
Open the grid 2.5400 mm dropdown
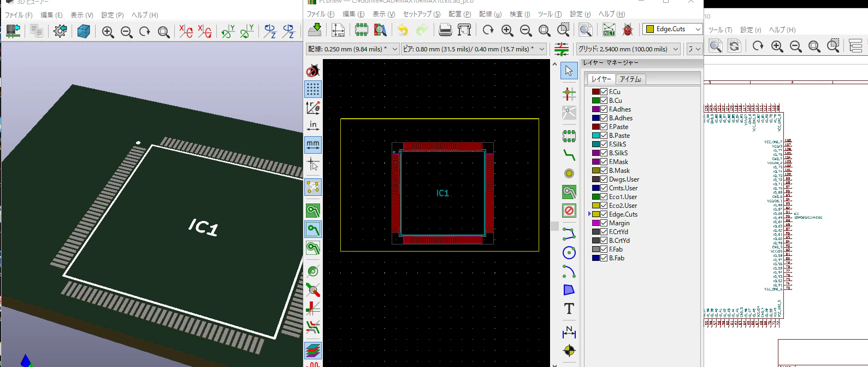tap(628, 49)
